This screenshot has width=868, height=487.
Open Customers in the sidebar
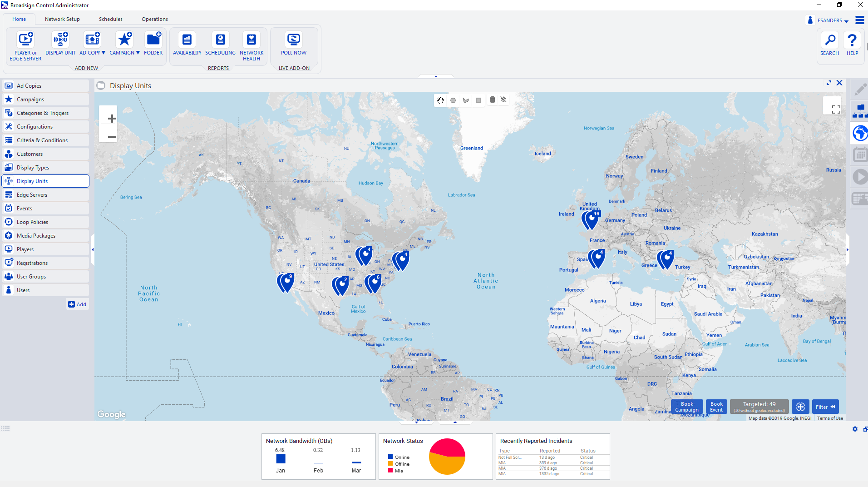pyautogui.click(x=45, y=154)
